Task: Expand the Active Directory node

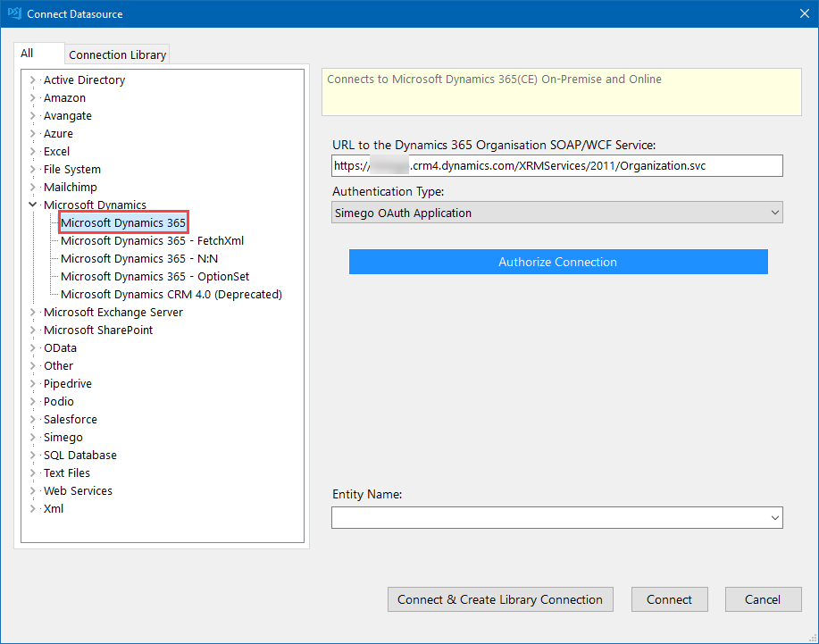Action: coord(32,79)
